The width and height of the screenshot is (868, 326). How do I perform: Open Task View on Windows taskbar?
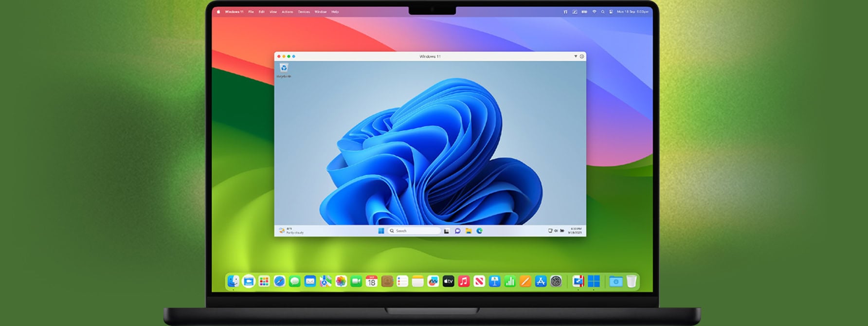[x=447, y=231]
